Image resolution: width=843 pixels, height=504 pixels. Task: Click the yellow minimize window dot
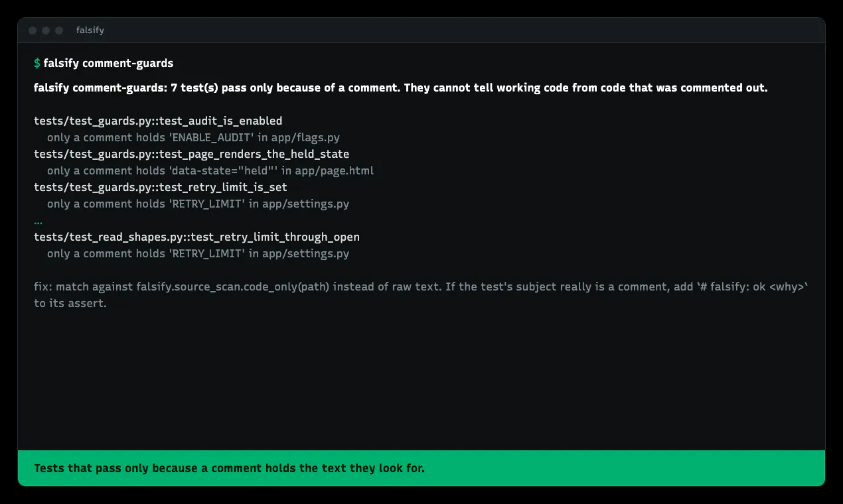(x=46, y=31)
